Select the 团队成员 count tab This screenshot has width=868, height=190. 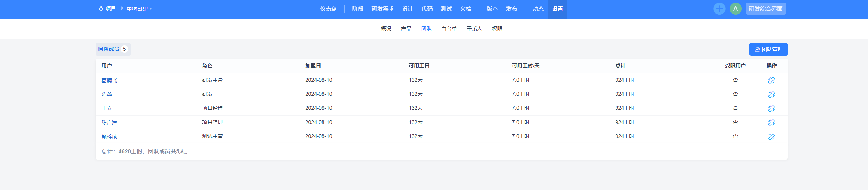[113, 49]
